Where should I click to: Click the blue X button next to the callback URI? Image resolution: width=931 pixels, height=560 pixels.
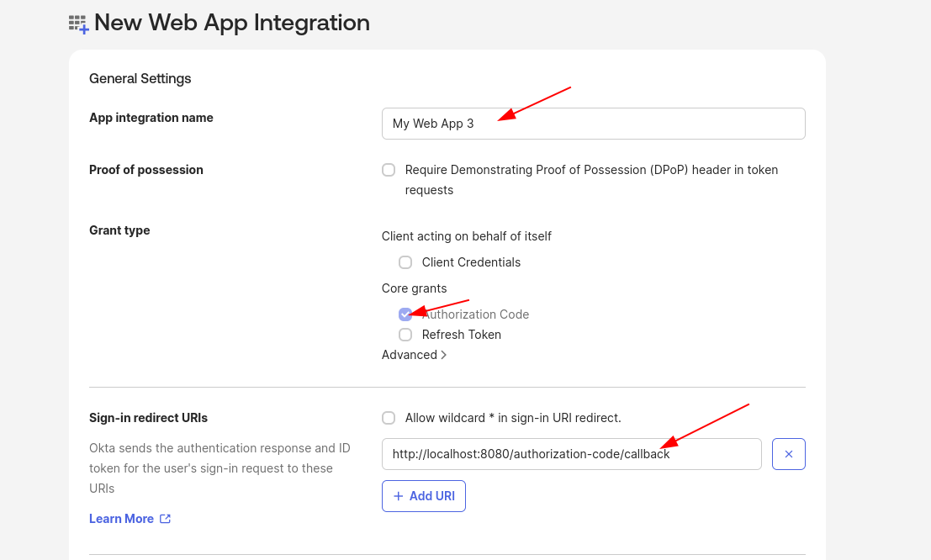788,453
